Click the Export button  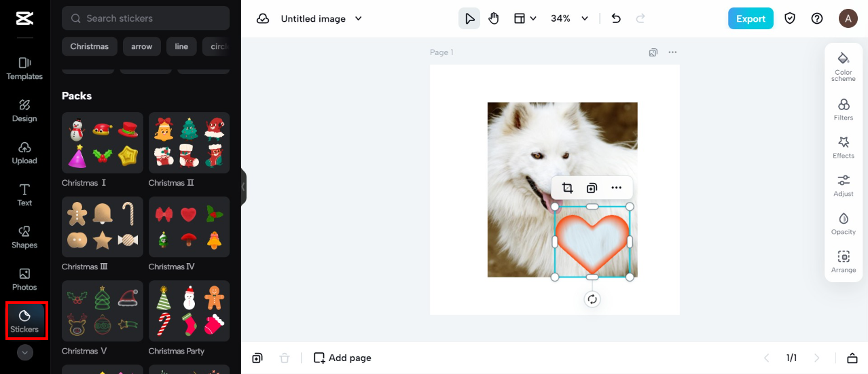[x=751, y=18]
